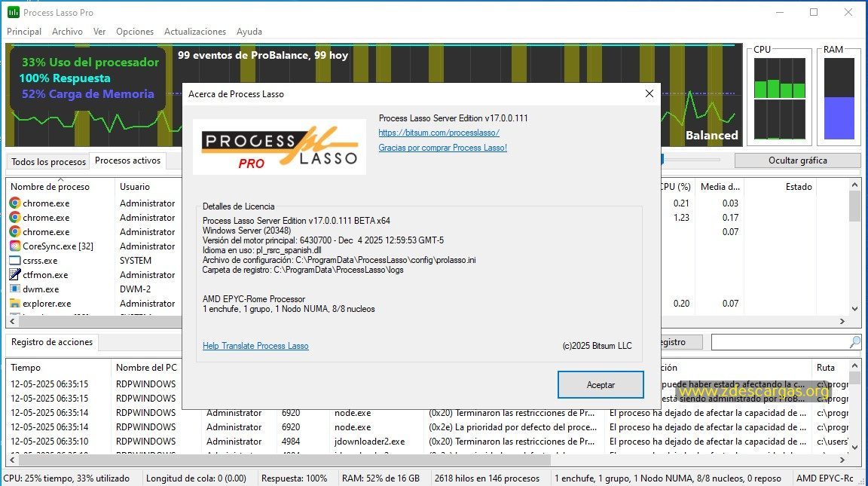Image resolution: width=868 pixels, height=486 pixels.
Task: Click action log scroll-up arrow
Action: point(854,366)
